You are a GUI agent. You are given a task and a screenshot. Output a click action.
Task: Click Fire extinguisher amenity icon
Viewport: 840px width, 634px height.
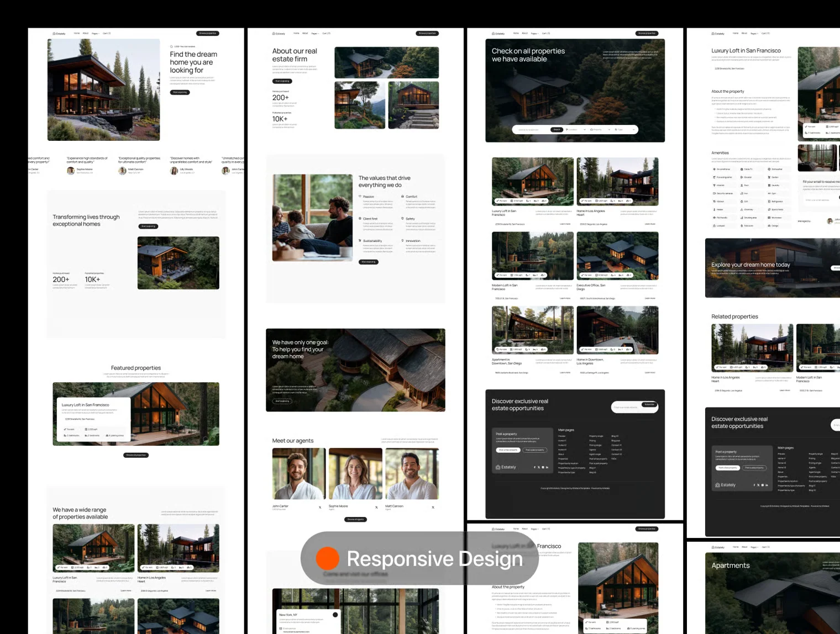point(714,177)
